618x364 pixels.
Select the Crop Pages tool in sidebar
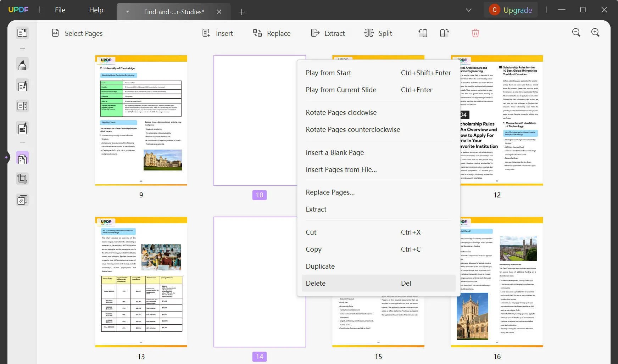pos(22,178)
